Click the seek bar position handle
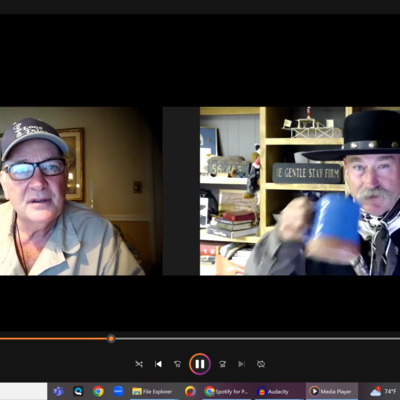400x400 pixels. pyautogui.click(x=111, y=339)
